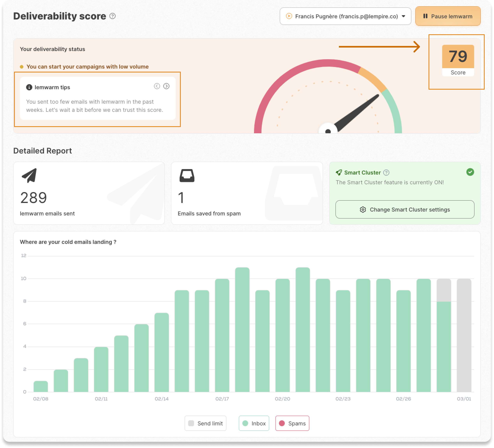The height and width of the screenshot is (448, 494).
Task: Click the Smart Cluster rocket icon
Action: 339,173
